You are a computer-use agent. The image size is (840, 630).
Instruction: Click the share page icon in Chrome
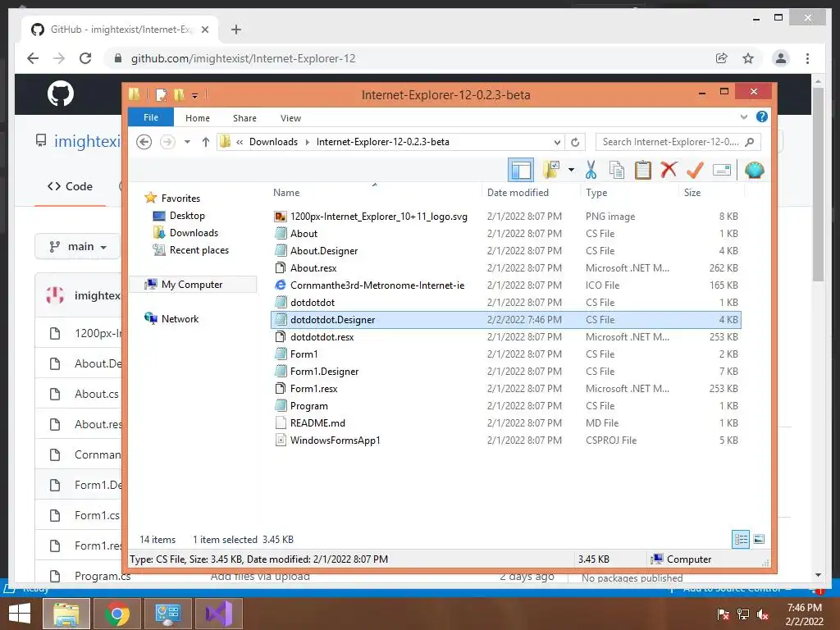(x=722, y=58)
